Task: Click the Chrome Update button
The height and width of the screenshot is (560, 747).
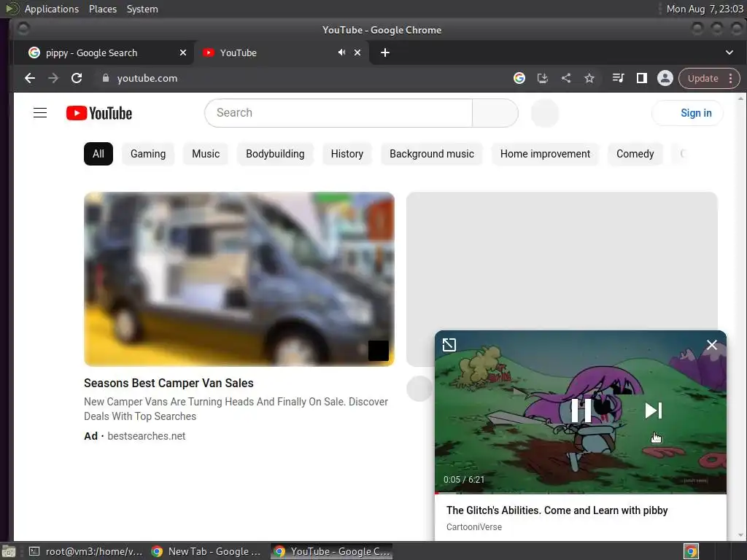Action: 703,78
